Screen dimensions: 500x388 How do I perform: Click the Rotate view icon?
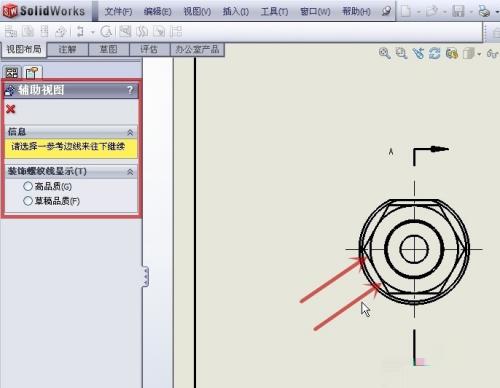(x=434, y=53)
